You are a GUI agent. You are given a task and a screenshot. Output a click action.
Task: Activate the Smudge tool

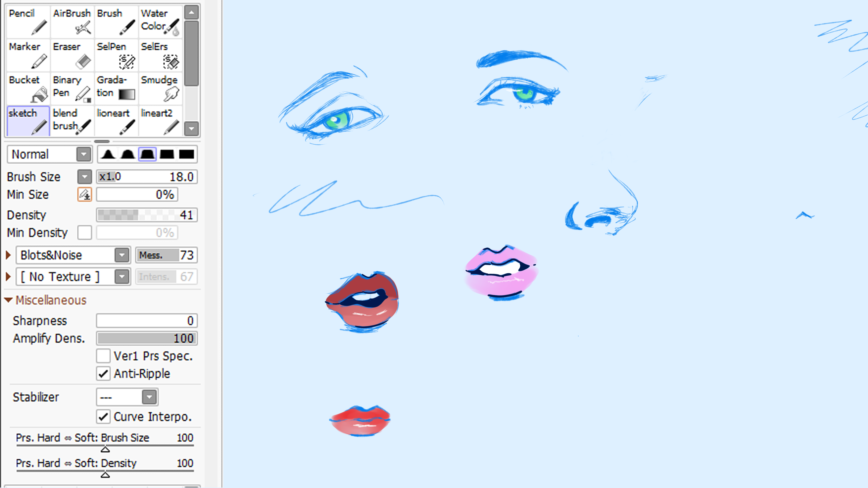point(160,88)
